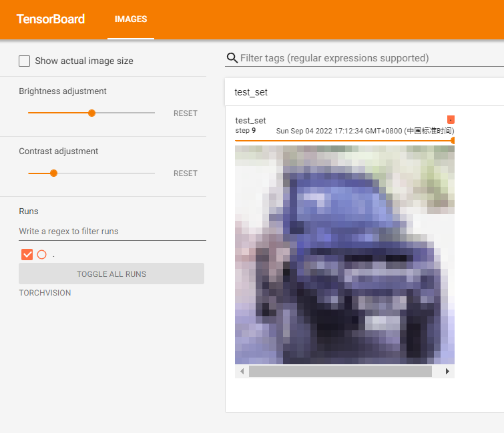Viewport: 504px width, 433px height.
Task: Click the Contrast adjustment slider handle
Action: (x=54, y=173)
